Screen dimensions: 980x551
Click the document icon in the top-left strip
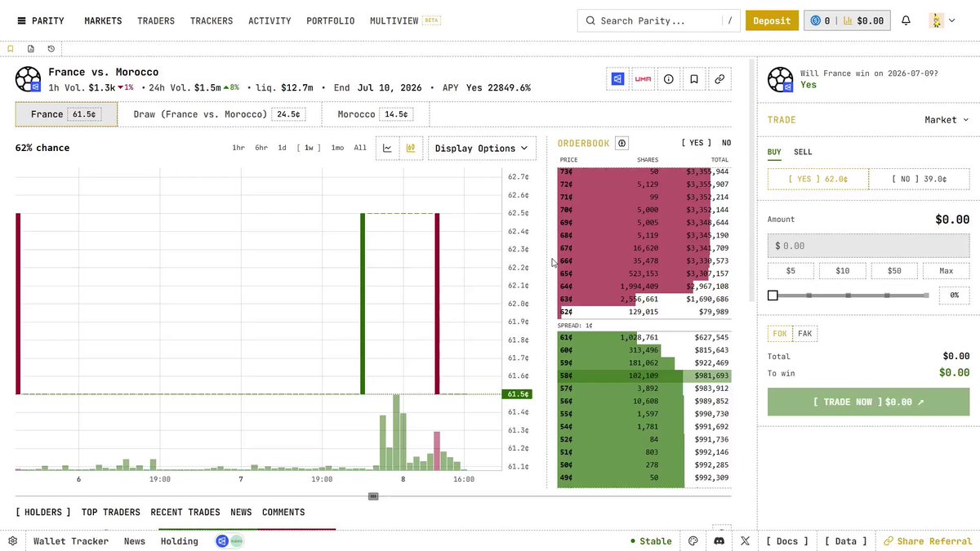point(31,49)
